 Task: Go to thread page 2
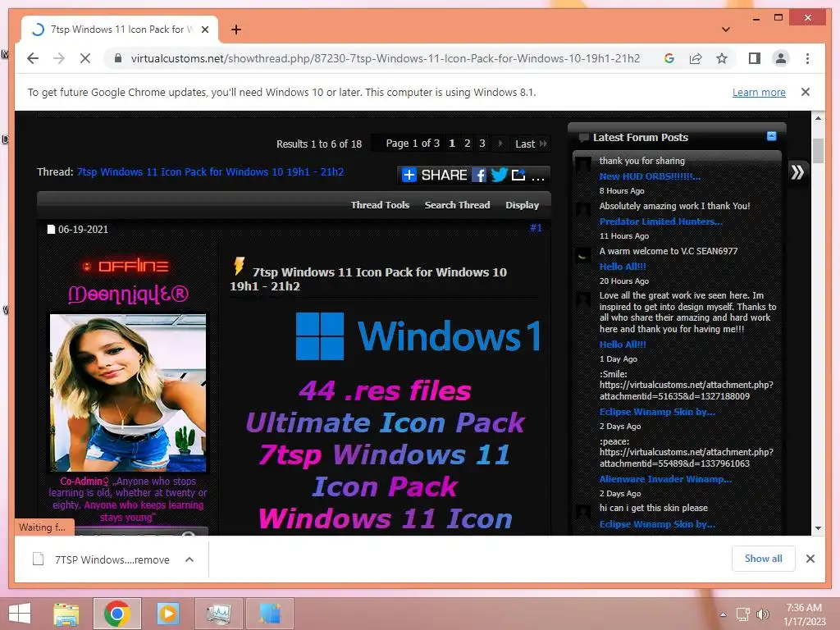click(467, 143)
